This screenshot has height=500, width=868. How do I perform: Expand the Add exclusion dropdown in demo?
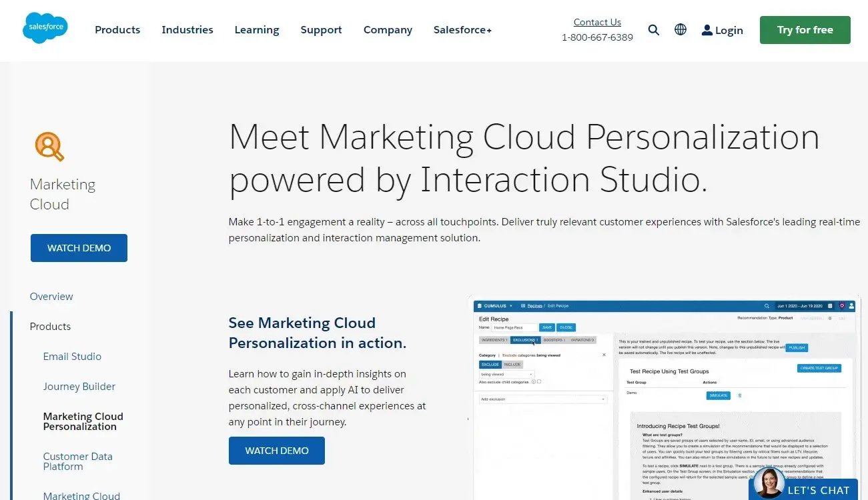pos(543,399)
